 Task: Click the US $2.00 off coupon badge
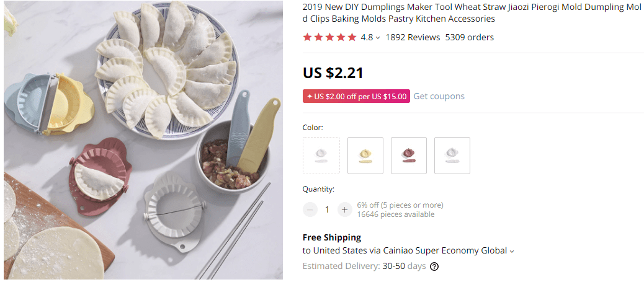356,96
